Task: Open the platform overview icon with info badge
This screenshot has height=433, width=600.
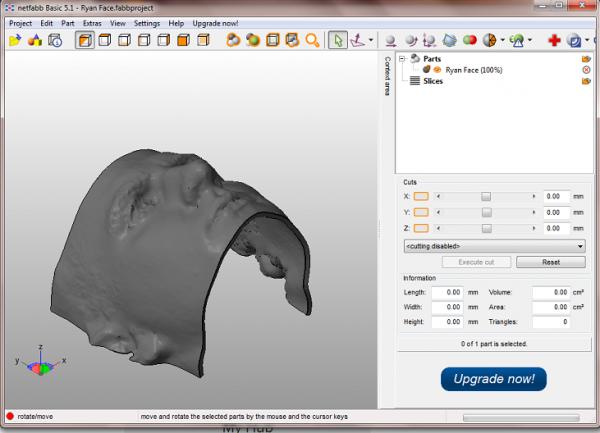Action: coord(55,40)
